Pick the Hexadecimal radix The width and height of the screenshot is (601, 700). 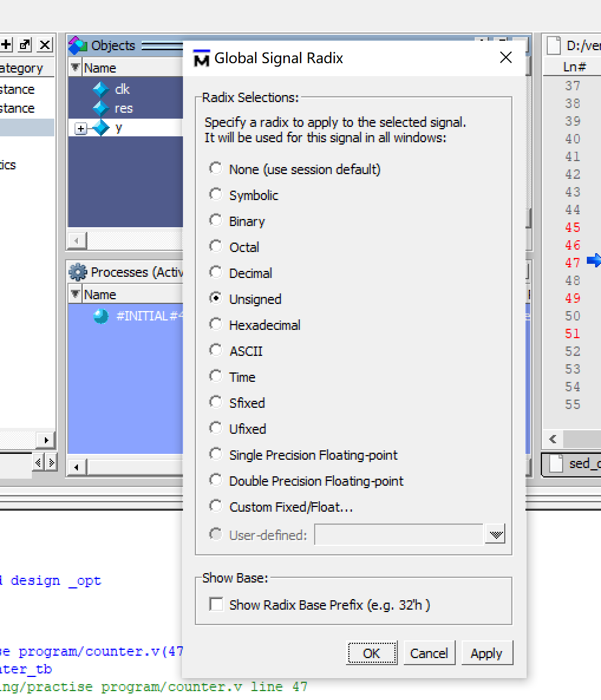pos(215,324)
